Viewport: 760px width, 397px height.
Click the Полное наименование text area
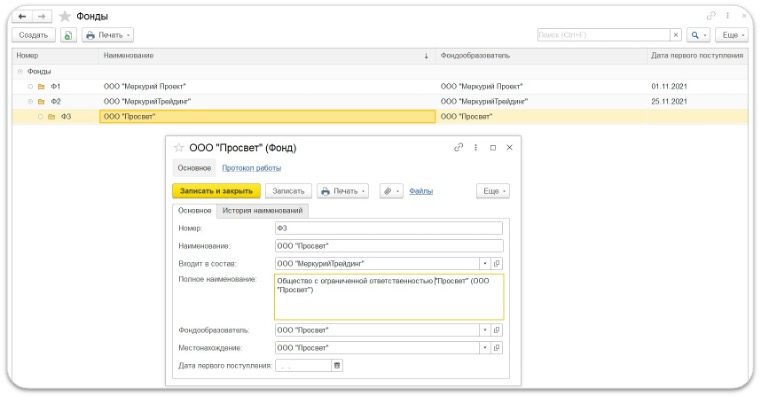[389, 297]
